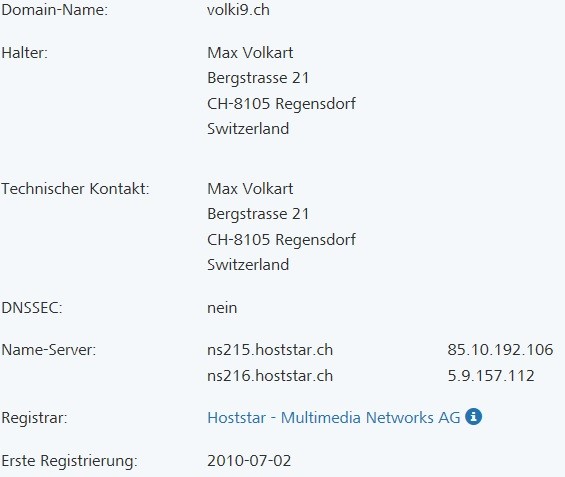Screen dimensions: 565x477
Task: Click the Erste Registrierung label
Action: (x=69, y=461)
